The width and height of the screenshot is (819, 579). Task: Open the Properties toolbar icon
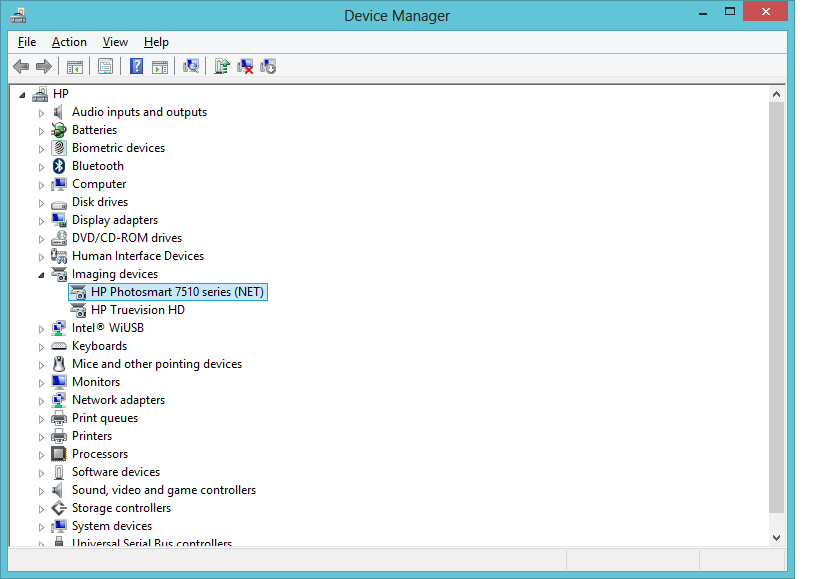click(106, 67)
